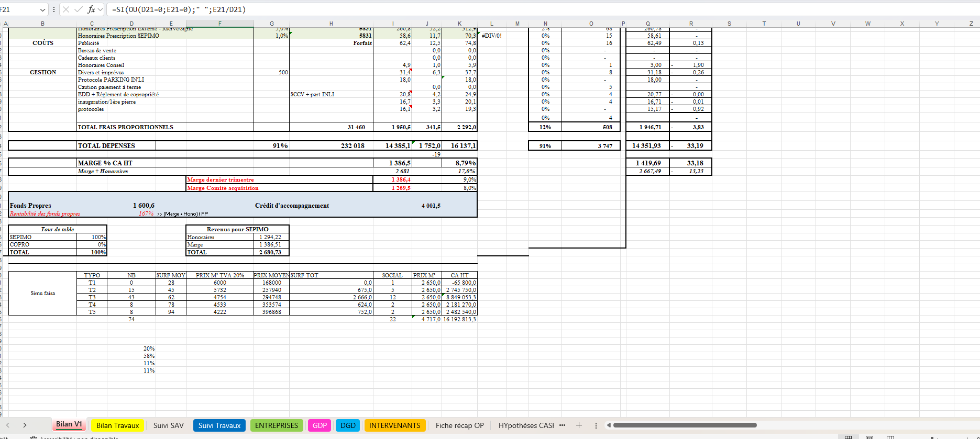
Task: Select the red Marge dernier trimestre cell
Action: click(221, 179)
